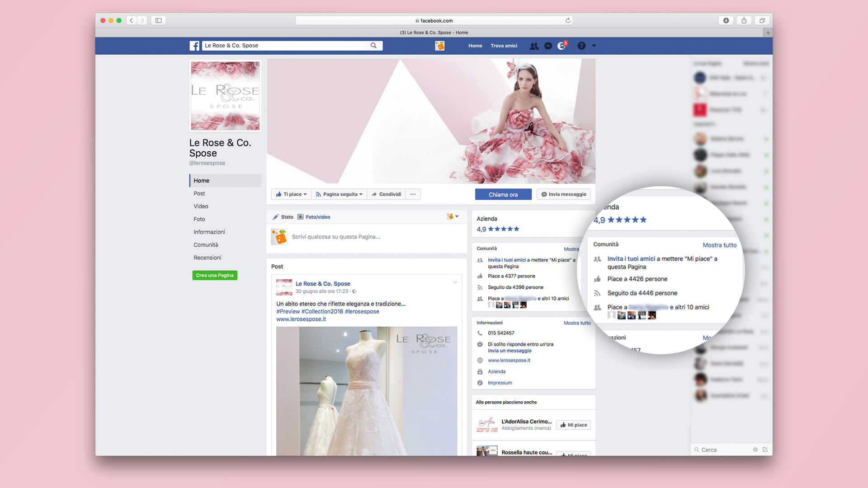868x488 pixels.
Task: Click #Collection2018 hashtag
Action: [x=322, y=311]
